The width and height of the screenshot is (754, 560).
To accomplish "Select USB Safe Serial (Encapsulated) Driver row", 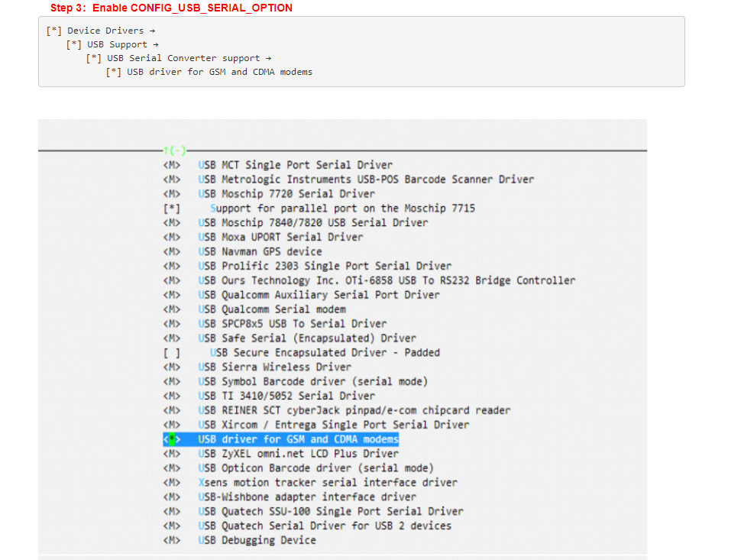I will (290, 338).
